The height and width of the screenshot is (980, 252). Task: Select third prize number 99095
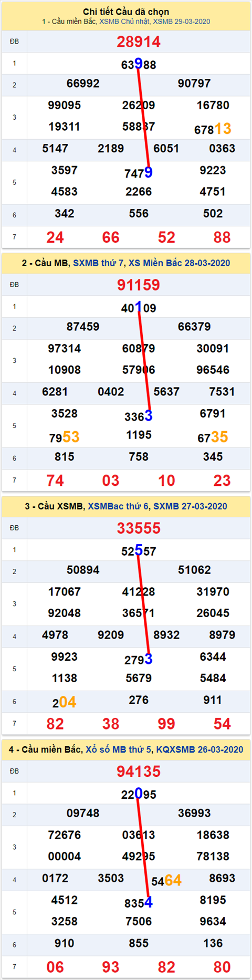pos(65,105)
